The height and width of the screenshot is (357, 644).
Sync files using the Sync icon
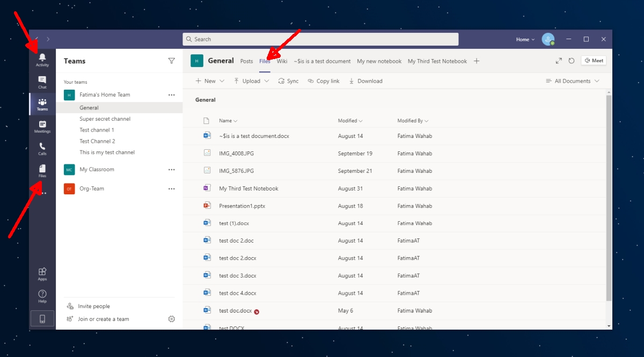click(x=288, y=81)
